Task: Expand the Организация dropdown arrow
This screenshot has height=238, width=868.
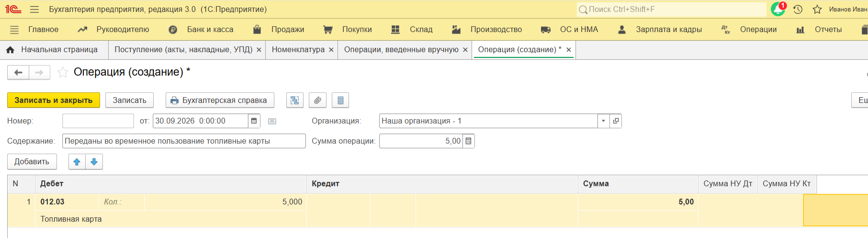Action: (603, 121)
